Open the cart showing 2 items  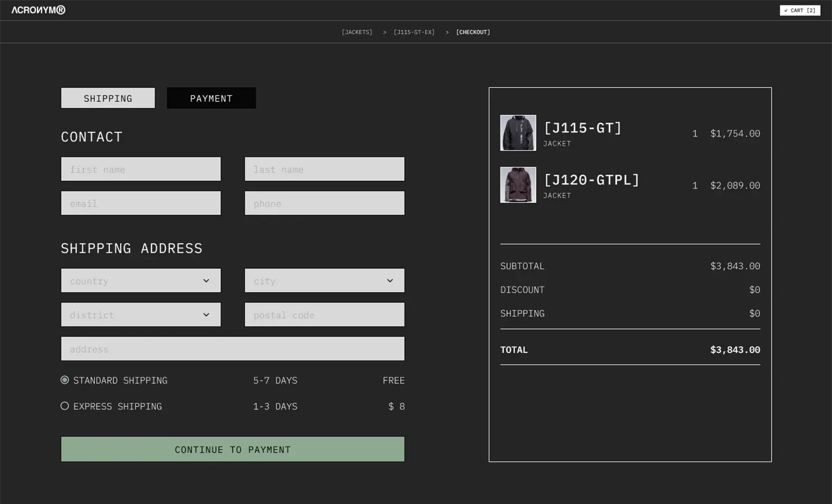[800, 10]
